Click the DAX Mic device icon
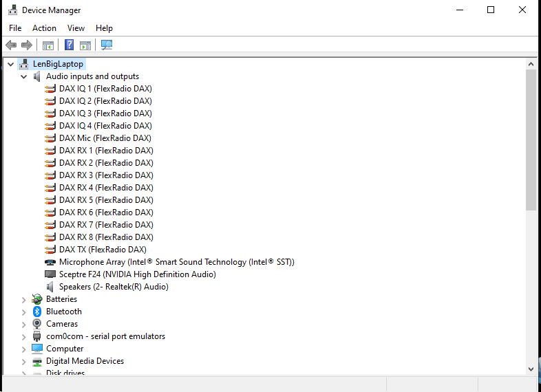This screenshot has height=392, width=541. [x=50, y=138]
